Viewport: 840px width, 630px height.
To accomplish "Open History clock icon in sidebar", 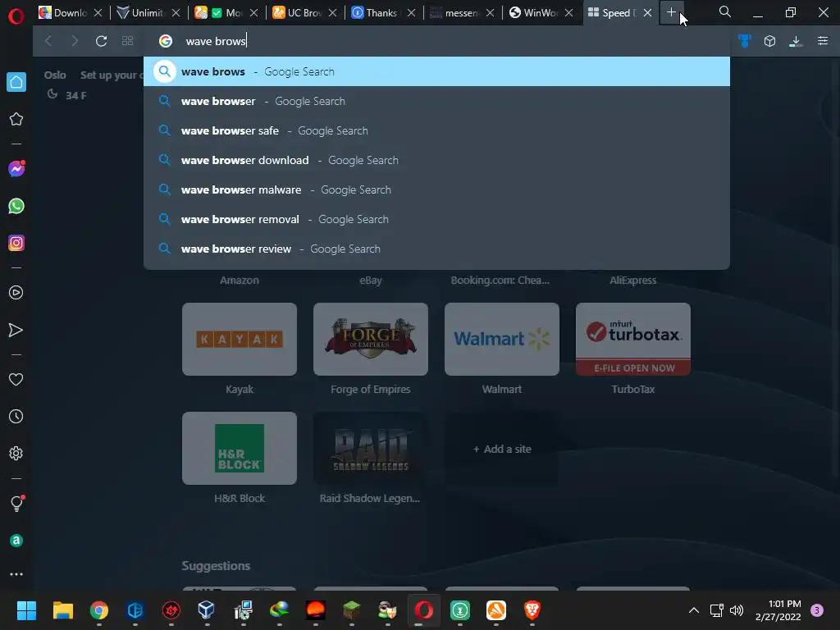I will point(16,416).
